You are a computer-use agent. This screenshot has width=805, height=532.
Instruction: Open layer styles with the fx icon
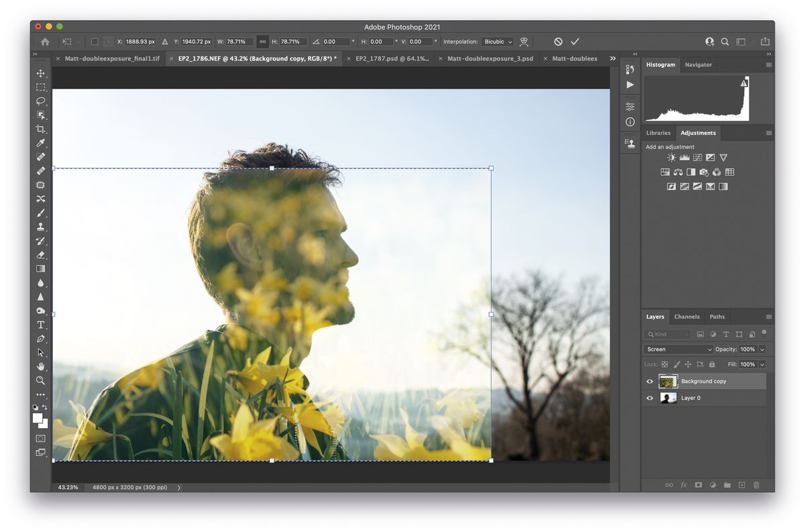pyautogui.click(x=683, y=484)
